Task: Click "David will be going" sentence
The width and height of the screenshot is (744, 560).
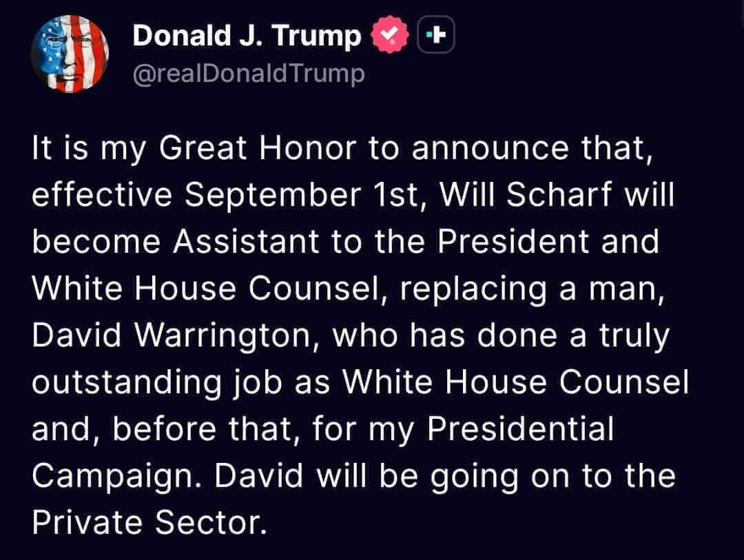Action: (366, 477)
